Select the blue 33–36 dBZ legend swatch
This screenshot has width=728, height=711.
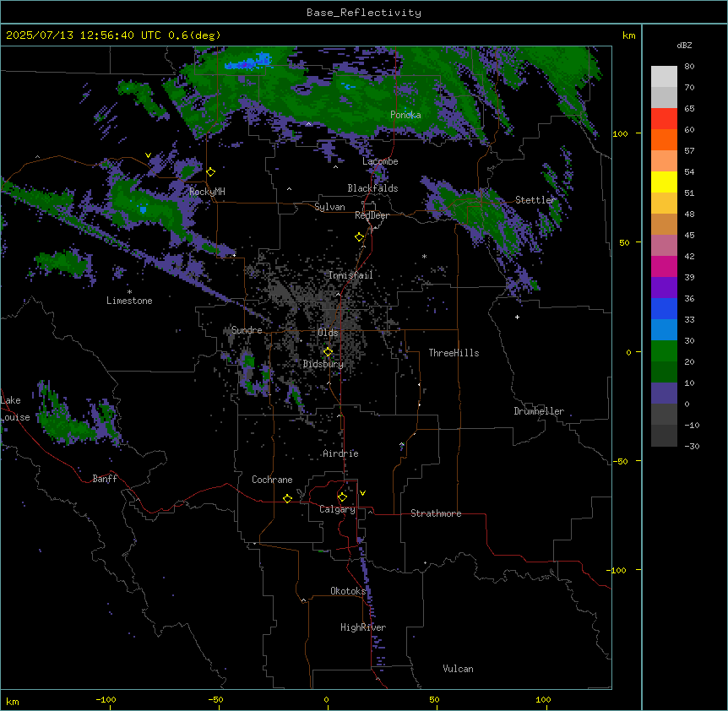click(664, 309)
